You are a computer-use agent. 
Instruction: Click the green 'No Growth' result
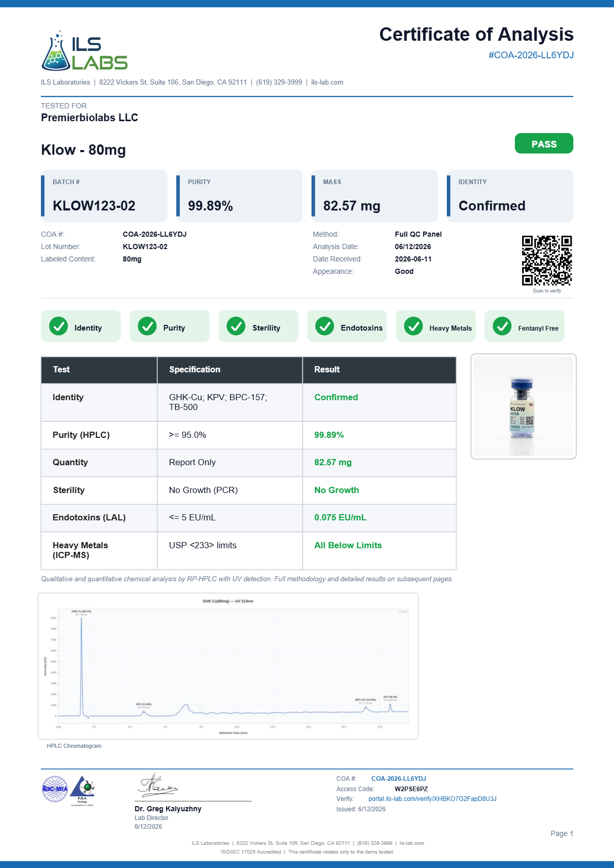click(336, 490)
